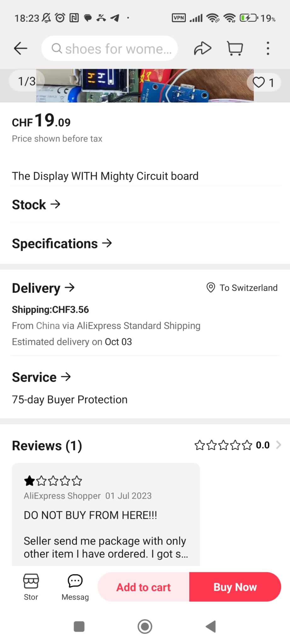The width and height of the screenshot is (290, 644).
Task: Tap the Buy Now button
Action: pyautogui.click(x=235, y=587)
